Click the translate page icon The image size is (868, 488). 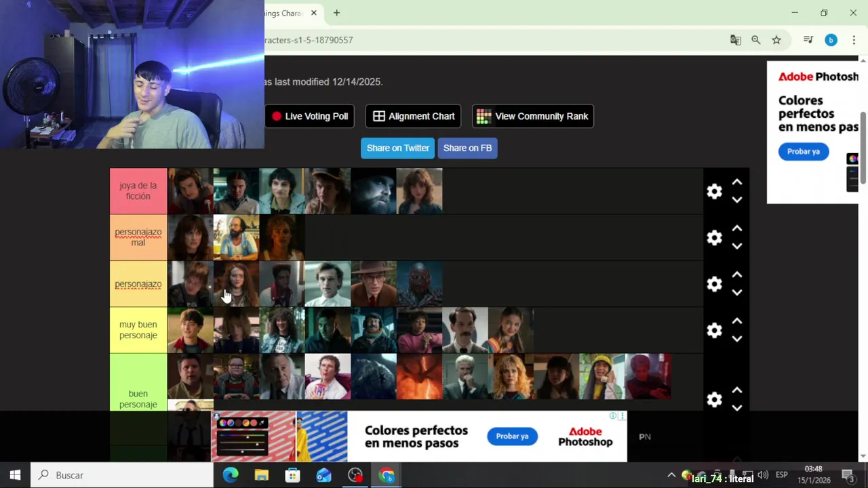coord(735,40)
